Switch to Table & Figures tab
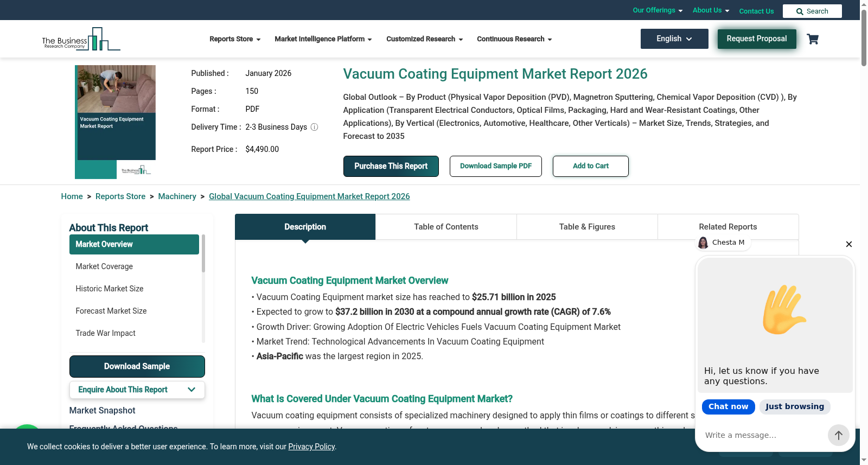The width and height of the screenshot is (868, 465). (x=587, y=227)
